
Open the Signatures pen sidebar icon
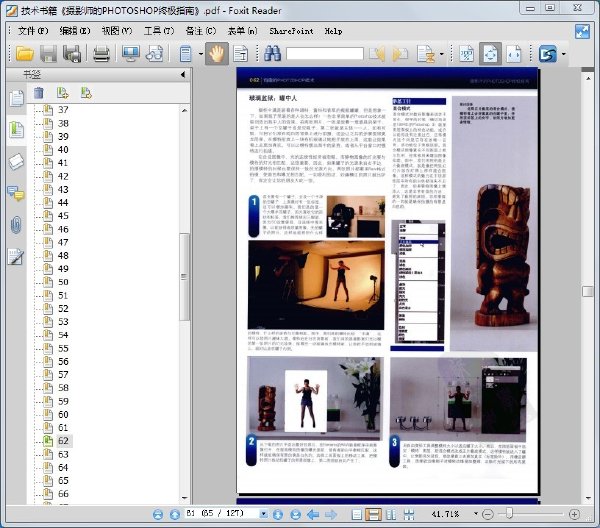tap(16, 256)
